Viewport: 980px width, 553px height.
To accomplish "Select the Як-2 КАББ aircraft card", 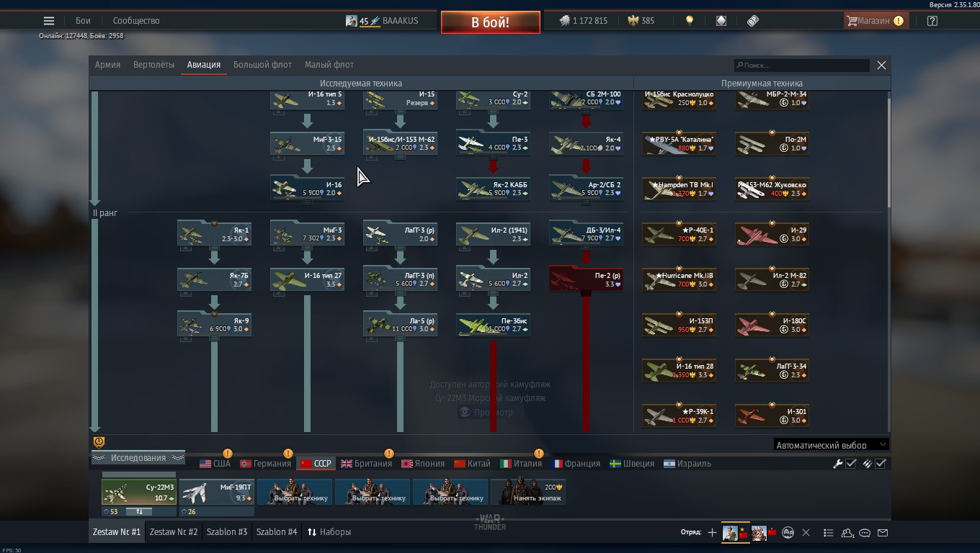I will point(494,189).
